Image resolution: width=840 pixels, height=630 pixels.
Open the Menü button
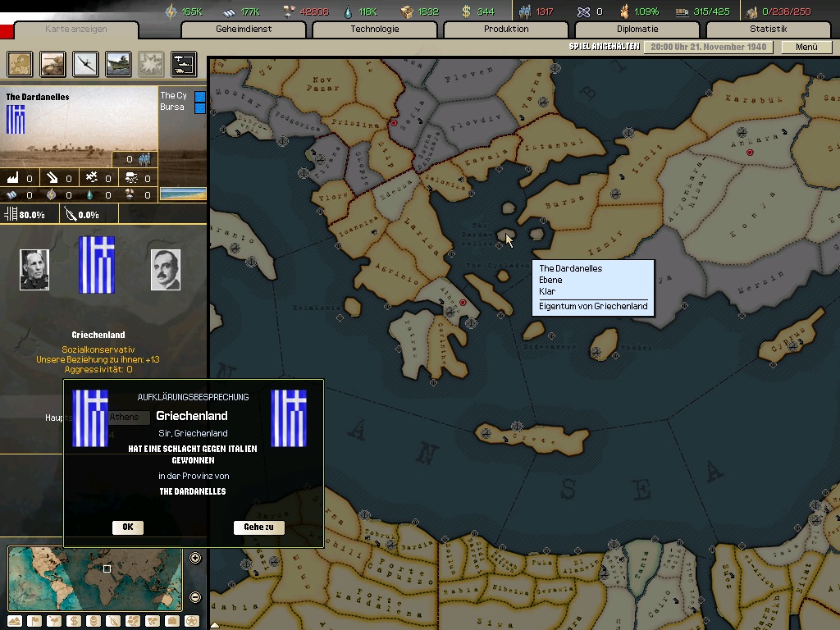(806, 47)
